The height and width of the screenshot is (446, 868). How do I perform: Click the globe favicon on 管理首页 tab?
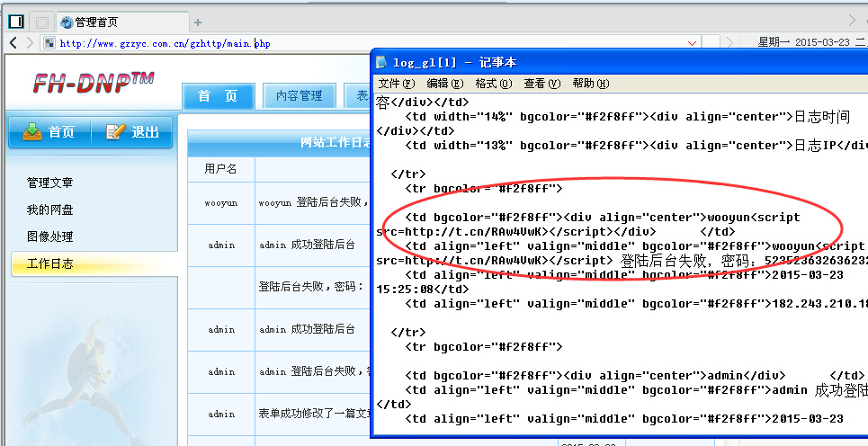(67, 22)
